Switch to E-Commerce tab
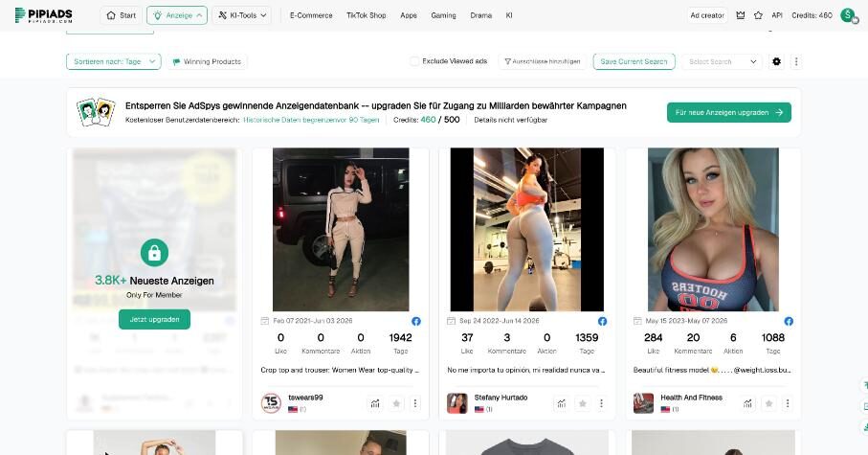Image resolution: width=868 pixels, height=455 pixels. (x=311, y=15)
